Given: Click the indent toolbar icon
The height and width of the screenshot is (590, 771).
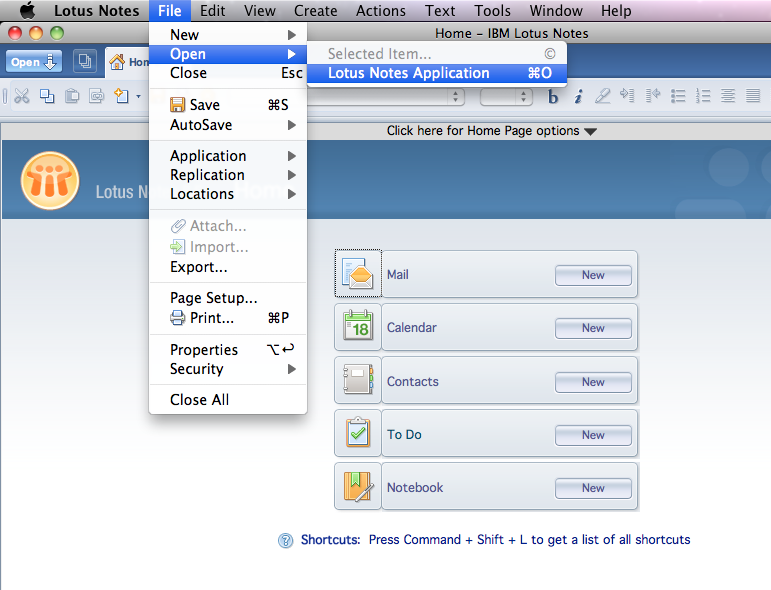Looking at the screenshot, I should click(627, 95).
